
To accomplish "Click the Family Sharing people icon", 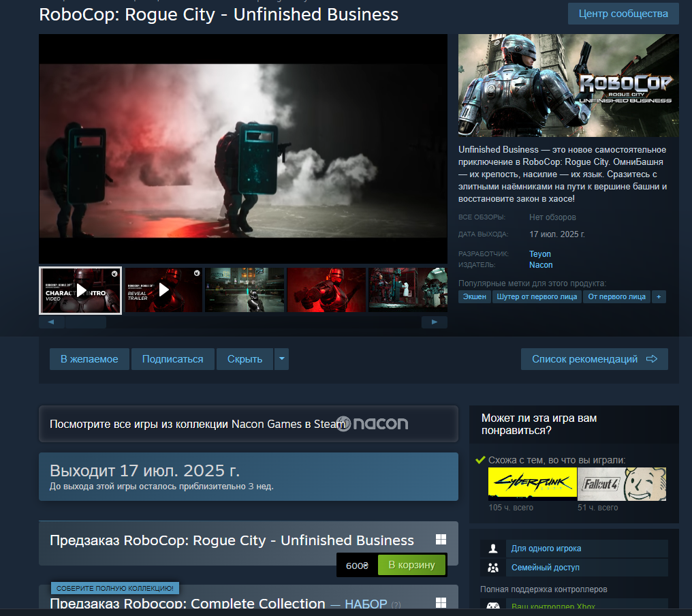I will pos(493,568).
